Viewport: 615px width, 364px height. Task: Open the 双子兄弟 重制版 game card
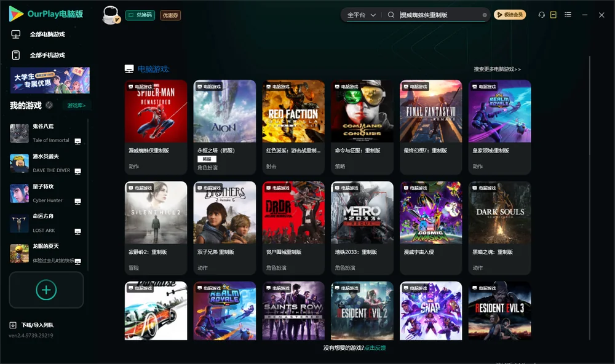coord(224,228)
